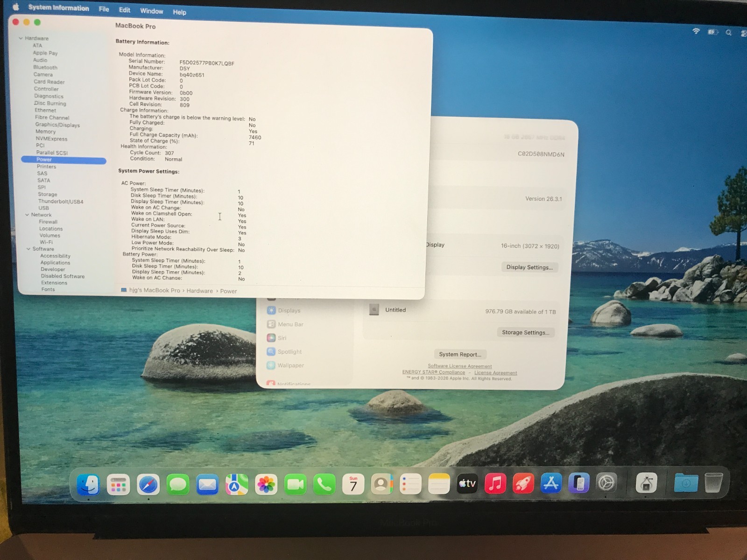Open the System Information app menu
This screenshot has width=747, height=560.
coord(58,8)
